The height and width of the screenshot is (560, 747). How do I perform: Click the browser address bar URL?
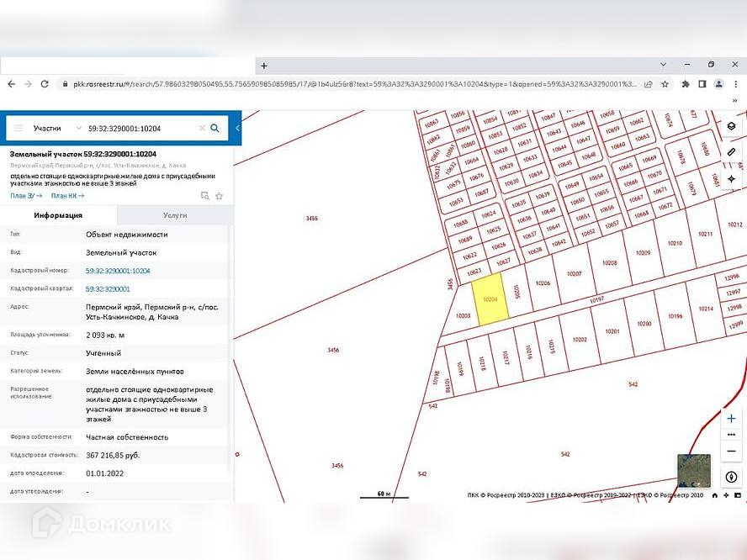coord(354,84)
